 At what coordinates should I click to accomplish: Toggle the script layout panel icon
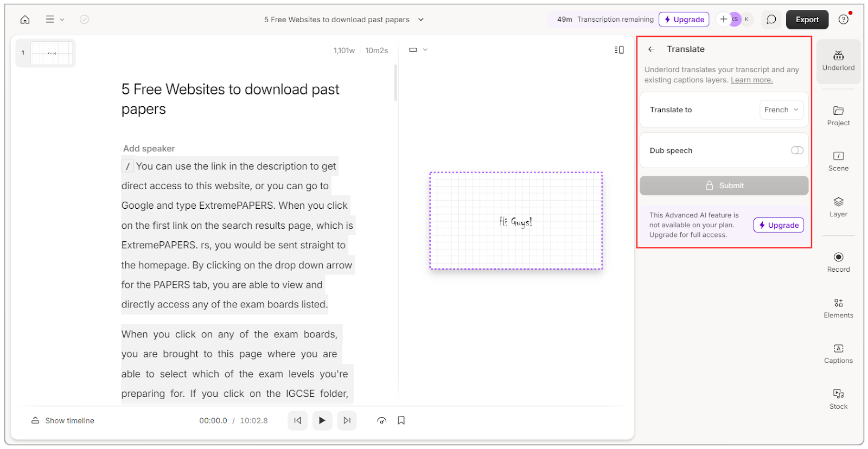[x=619, y=50]
